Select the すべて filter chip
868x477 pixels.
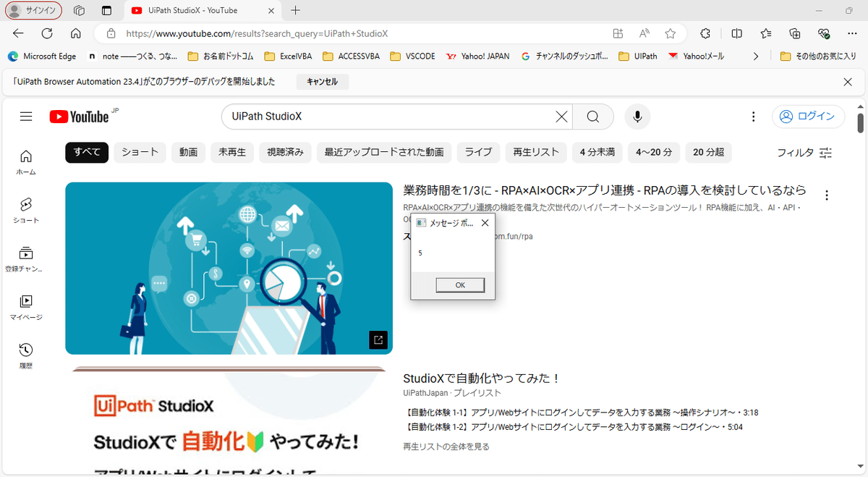point(87,152)
